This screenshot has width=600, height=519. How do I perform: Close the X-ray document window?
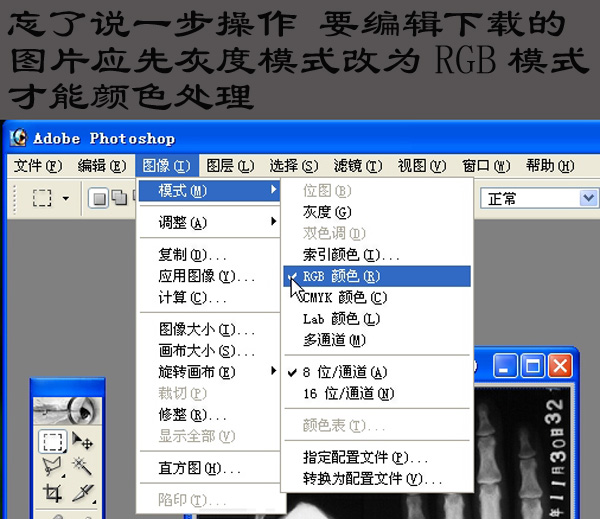(560, 366)
